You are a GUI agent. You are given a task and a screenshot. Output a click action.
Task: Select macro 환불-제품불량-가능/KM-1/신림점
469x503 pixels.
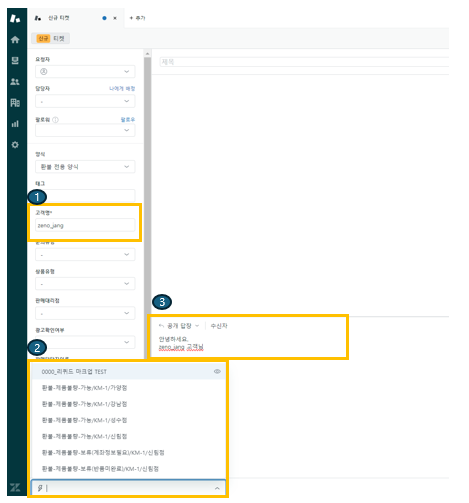click(128, 436)
